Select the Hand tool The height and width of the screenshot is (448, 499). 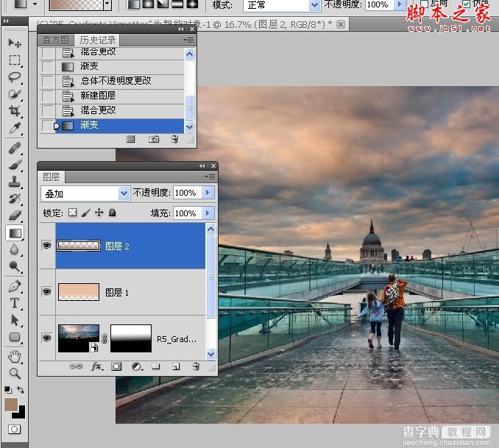15,357
